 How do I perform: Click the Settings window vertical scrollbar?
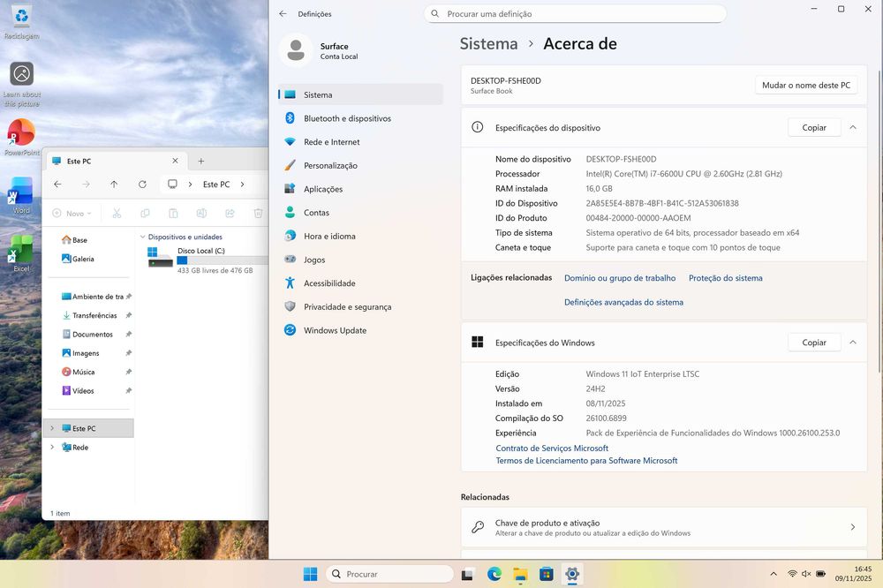coord(879,221)
